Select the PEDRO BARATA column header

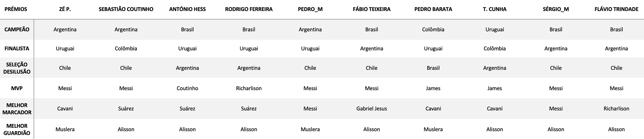pyautogui.click(x=433, y=9)
